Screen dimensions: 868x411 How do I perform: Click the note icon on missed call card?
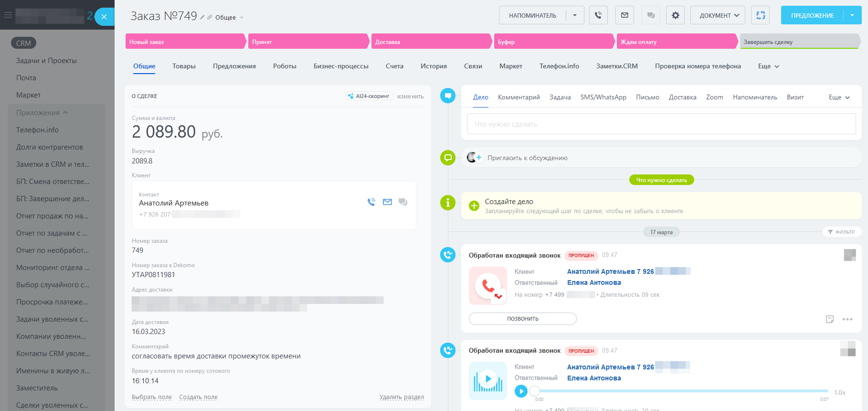pos(830,319)
